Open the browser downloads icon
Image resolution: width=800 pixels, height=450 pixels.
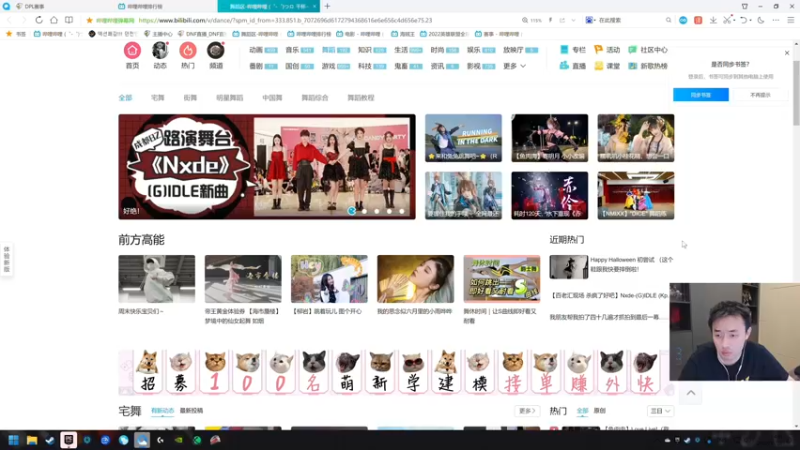pos(713,20)
